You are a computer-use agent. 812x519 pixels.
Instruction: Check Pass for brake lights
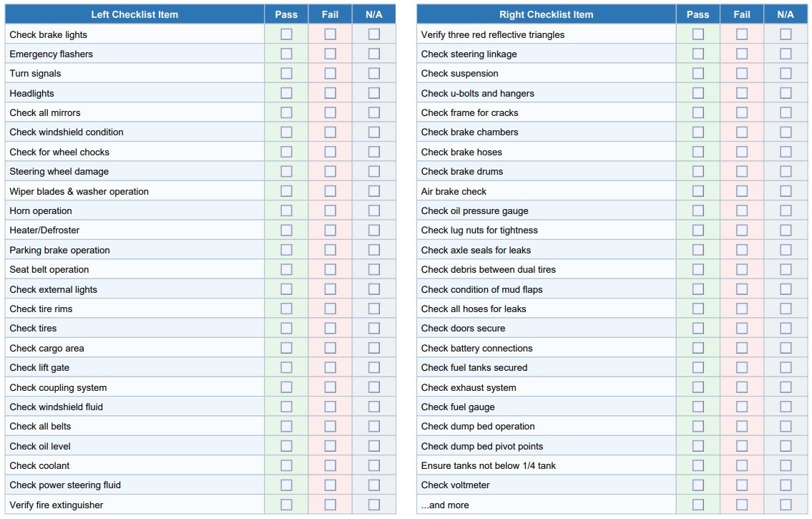[x=286, y=34]
